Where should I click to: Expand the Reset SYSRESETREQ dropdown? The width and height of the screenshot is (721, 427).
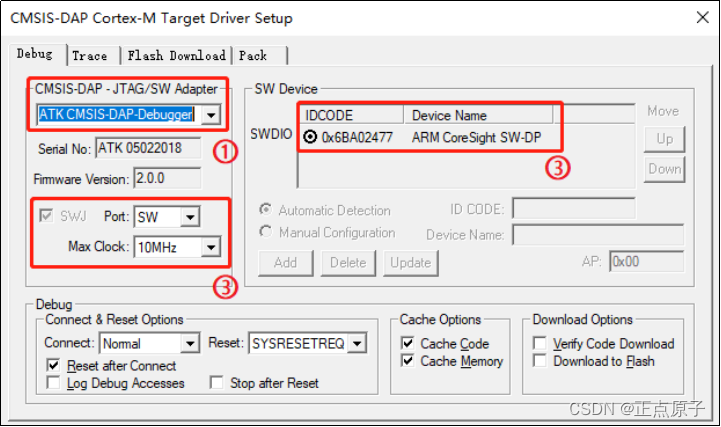point(357,344)
